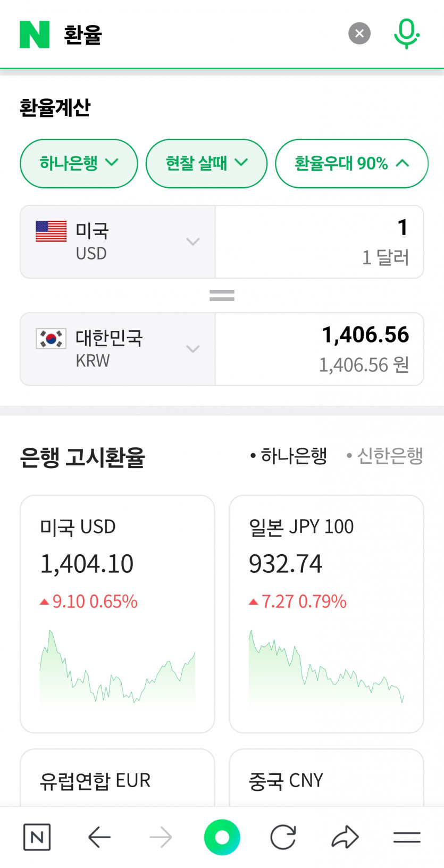Change the 미국 USD currency selector
The height and width of the screenshot is (868, 444).
118,242
